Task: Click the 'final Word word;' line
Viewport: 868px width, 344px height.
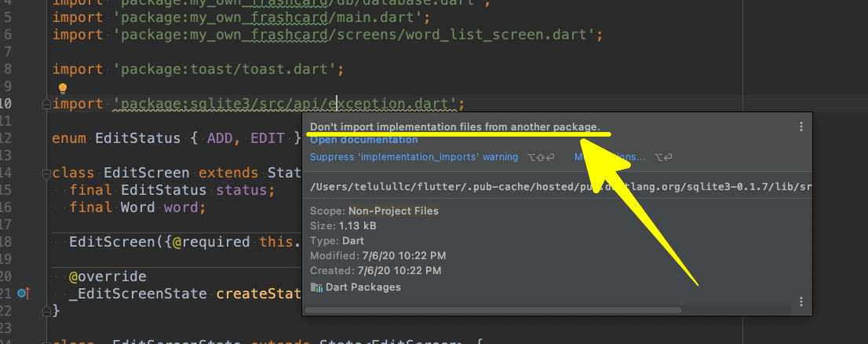Action: tap(138, 207)
